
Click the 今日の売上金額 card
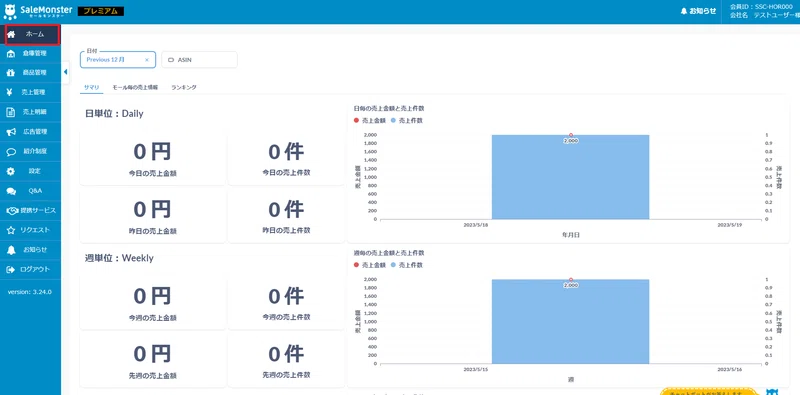[153, 157]
